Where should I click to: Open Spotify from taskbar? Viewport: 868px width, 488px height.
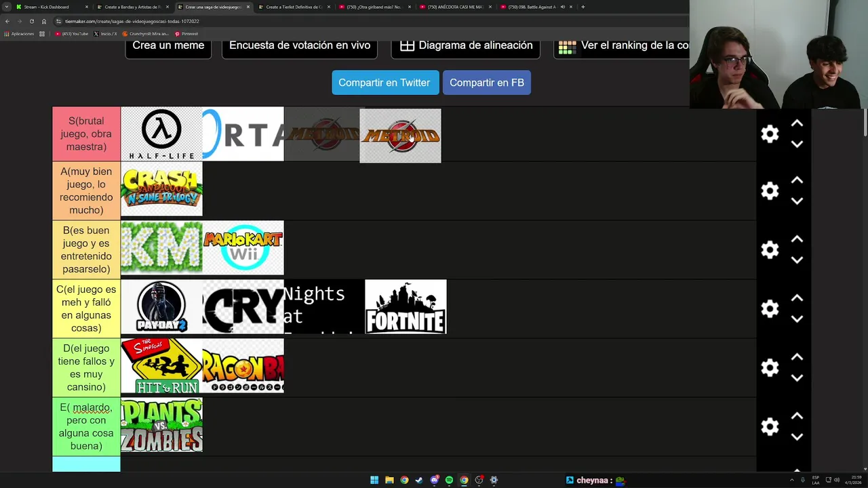pos(449,480)
